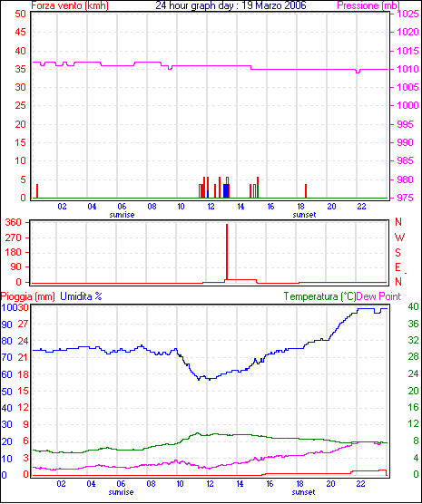Click the 'Temperatura (°C)' legend label
The height and width of the screenshot is (504, 422).
319,296
